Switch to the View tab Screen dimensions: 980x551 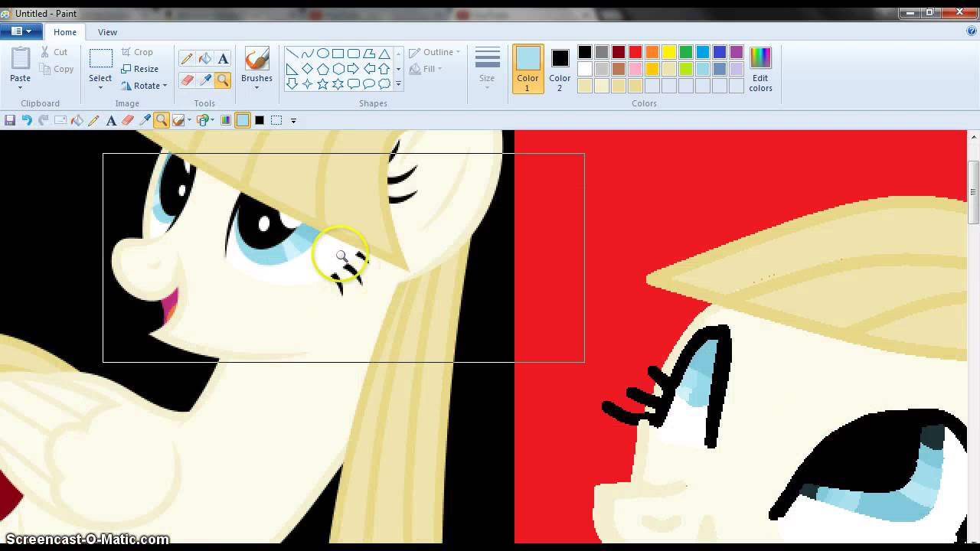[107, 32]
